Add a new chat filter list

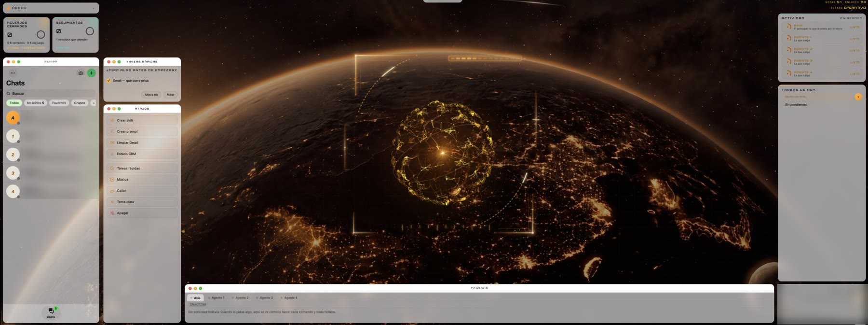pos(94,103)
